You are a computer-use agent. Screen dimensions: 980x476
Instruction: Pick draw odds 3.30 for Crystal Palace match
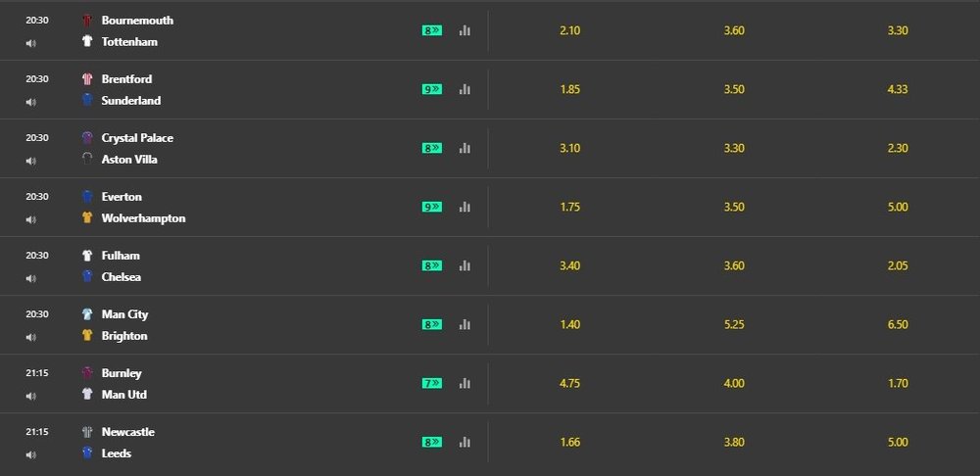tap(734, 148)
